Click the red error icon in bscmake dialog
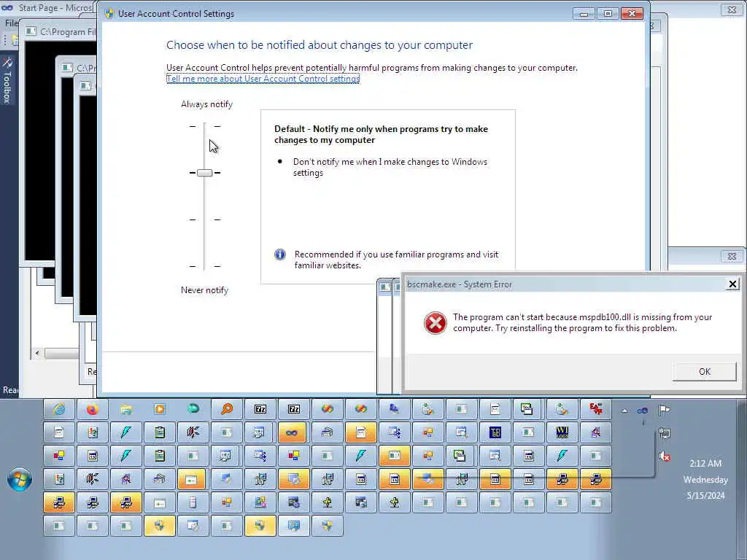 tap(435, 323)
